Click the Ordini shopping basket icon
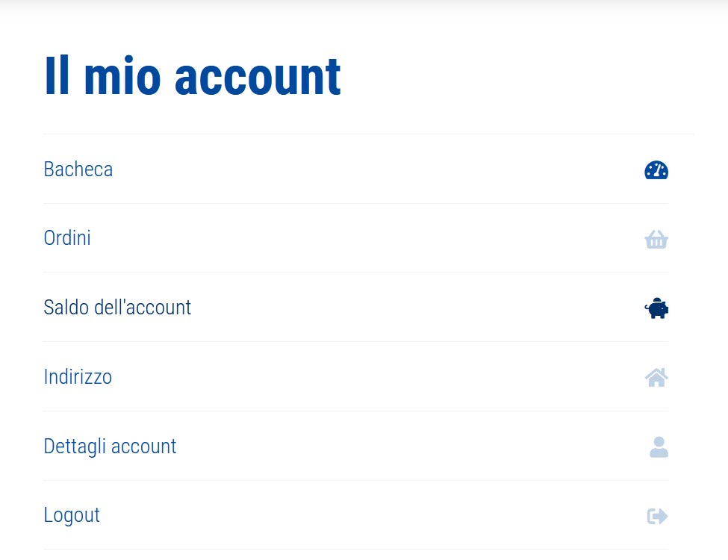 (656, 239)
